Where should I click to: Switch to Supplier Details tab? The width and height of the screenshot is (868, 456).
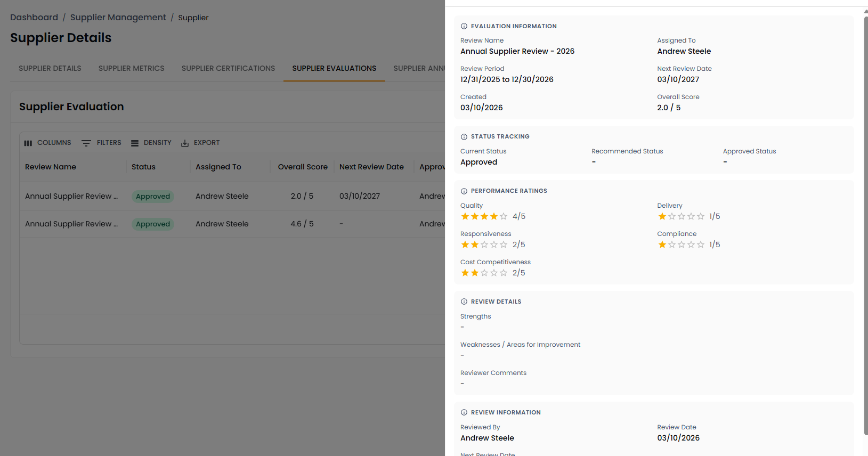(50, 69)
